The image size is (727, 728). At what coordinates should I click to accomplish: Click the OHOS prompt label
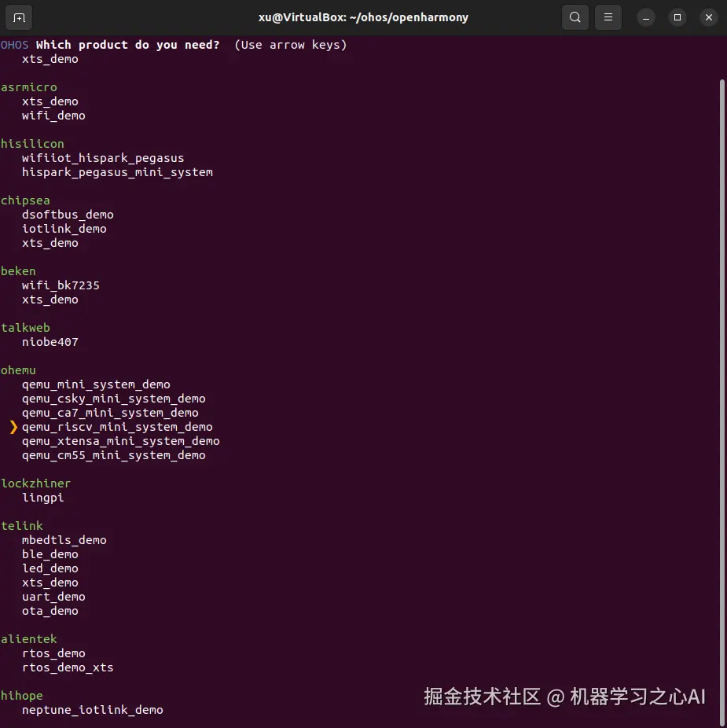click(x=14, y=45)
